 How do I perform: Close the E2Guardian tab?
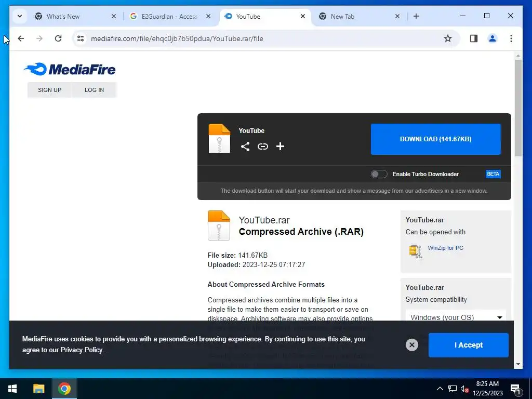[x=208, y=16]
